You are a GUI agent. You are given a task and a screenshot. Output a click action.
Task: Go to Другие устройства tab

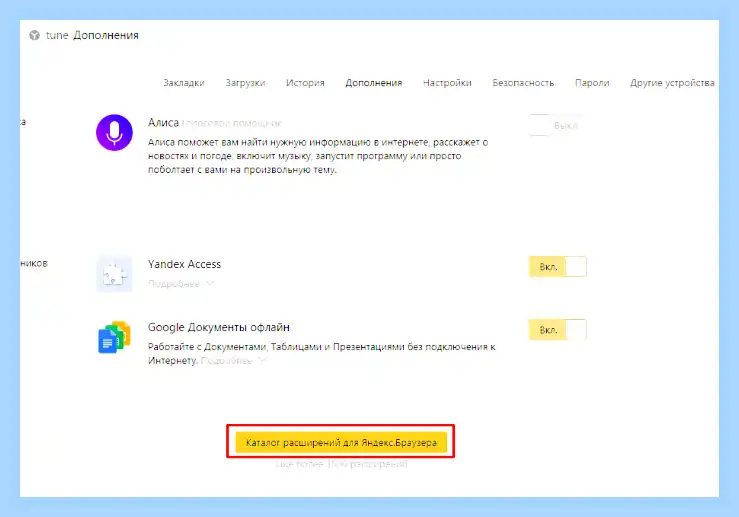[x=672, y=83]
